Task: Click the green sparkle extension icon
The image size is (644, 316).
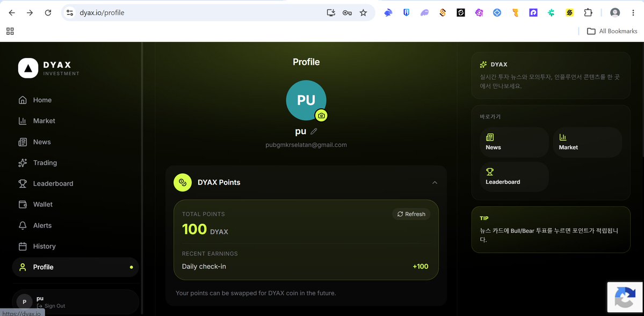Action: (551, 13)
